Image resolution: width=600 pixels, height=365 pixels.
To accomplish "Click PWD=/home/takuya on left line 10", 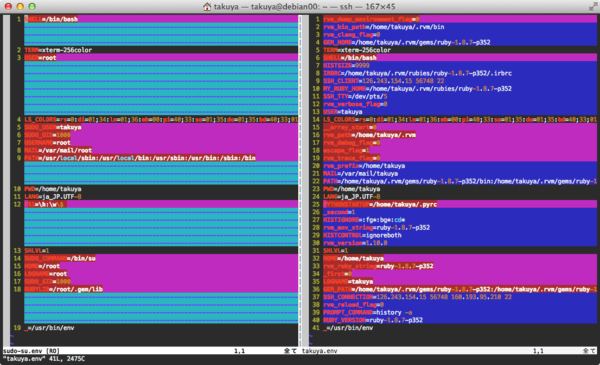I will [53, 189].
